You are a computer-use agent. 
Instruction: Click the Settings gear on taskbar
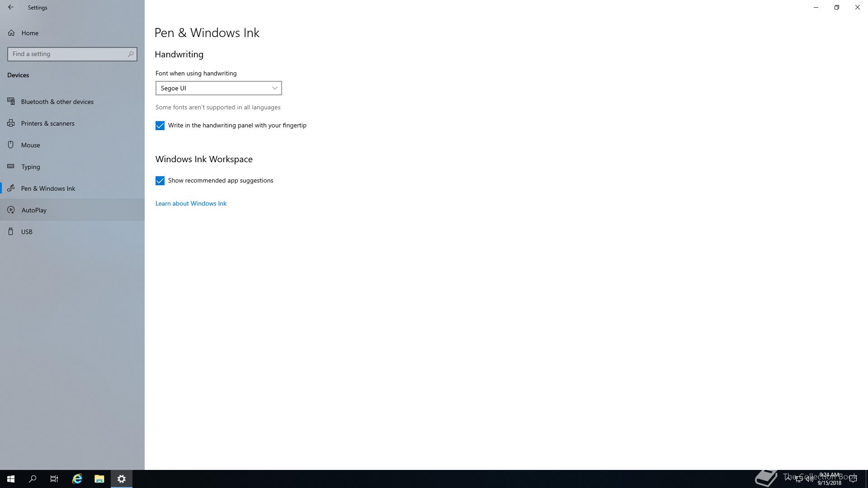point(122,479)
